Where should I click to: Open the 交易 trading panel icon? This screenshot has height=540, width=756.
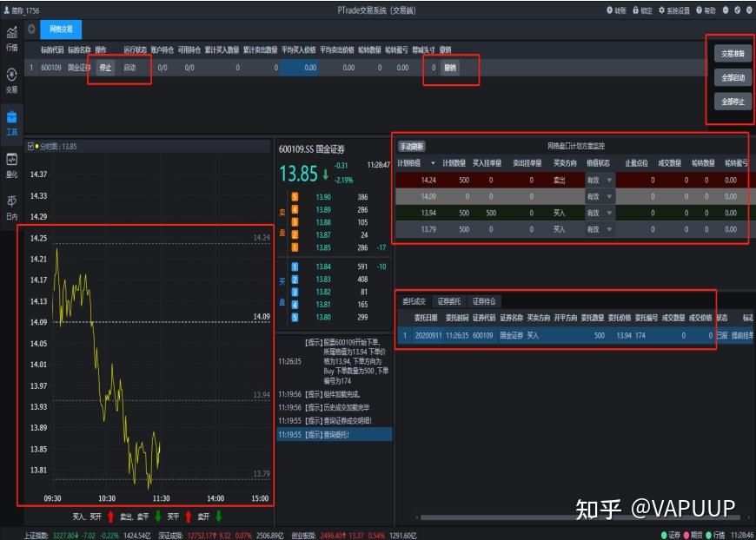pyautogui.click(x=12, y=80)
